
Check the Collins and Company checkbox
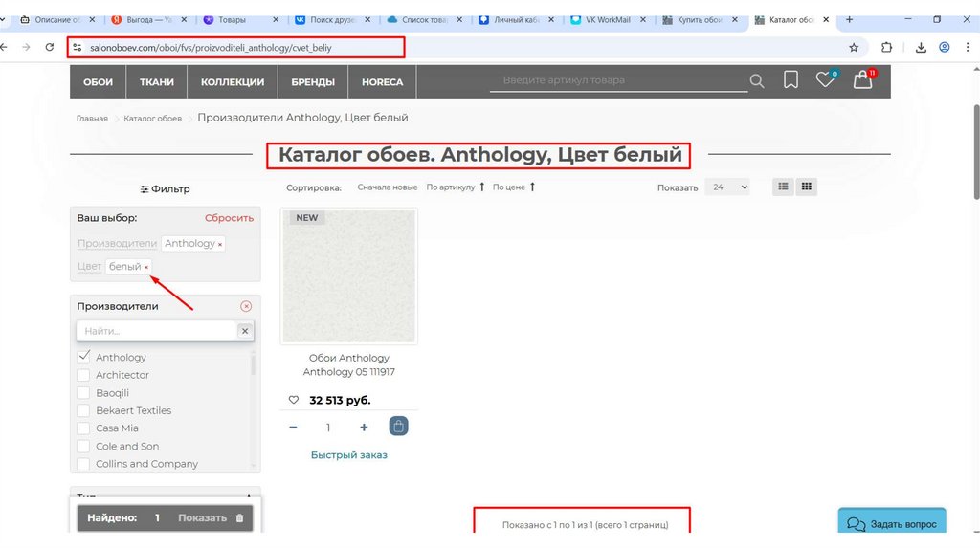click(83, 464)
